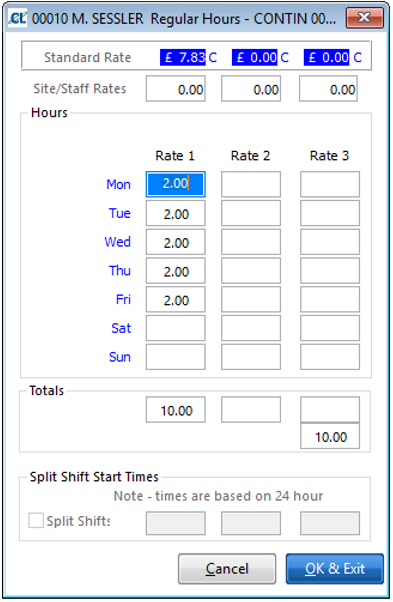Click the Thu day label
The height and width of the screenshot is (602, 393).
click(119, 271)
